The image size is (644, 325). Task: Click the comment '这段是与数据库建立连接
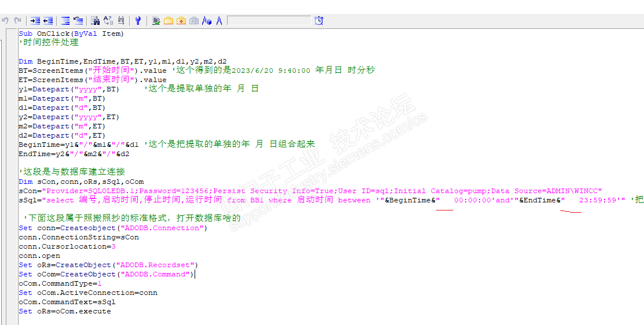71,172
